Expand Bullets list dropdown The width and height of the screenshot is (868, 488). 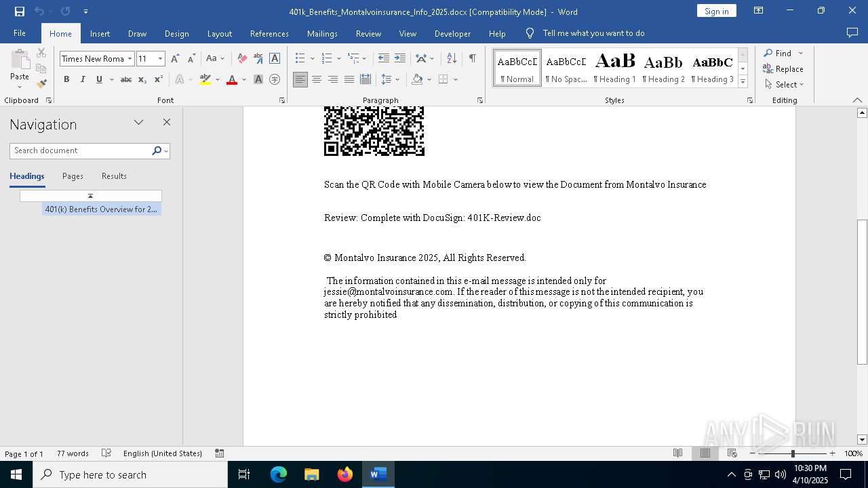312,59
